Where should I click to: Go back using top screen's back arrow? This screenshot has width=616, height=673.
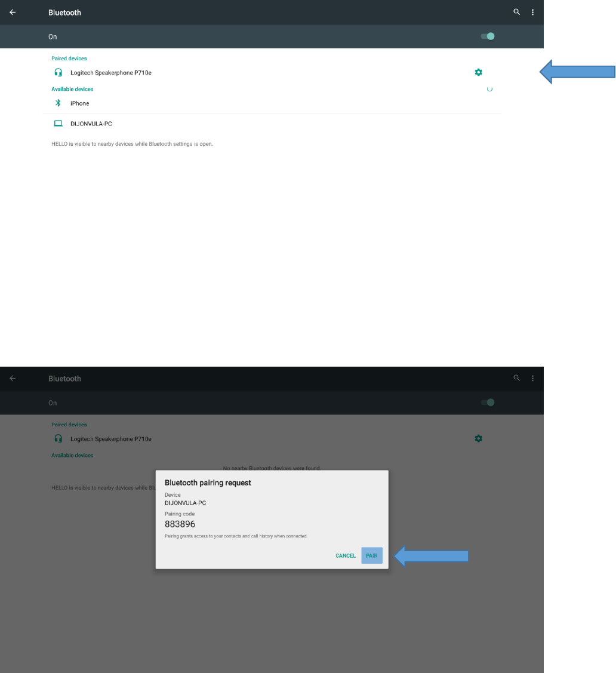[13, 13]
